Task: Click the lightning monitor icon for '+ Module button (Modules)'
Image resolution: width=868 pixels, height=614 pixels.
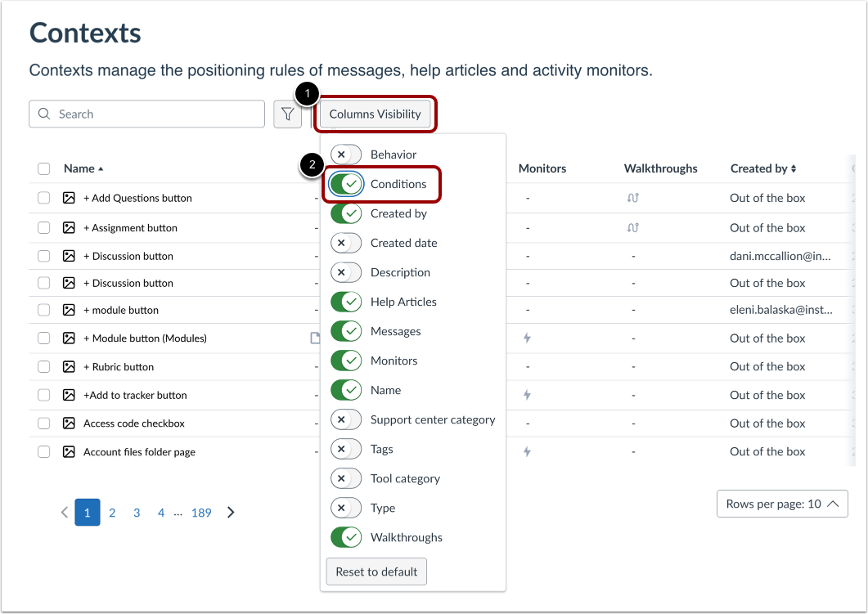Action: click(526, 338)
